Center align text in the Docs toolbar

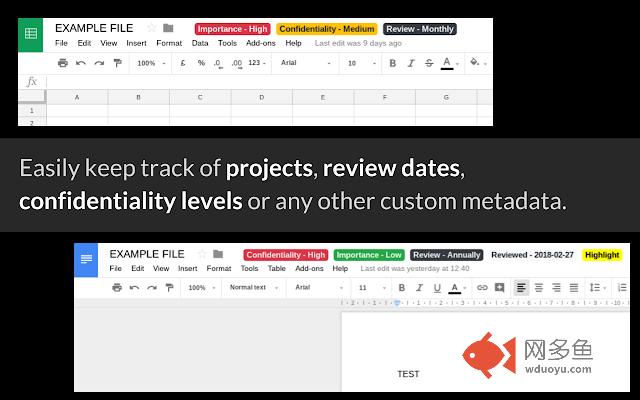pos(538,287)
